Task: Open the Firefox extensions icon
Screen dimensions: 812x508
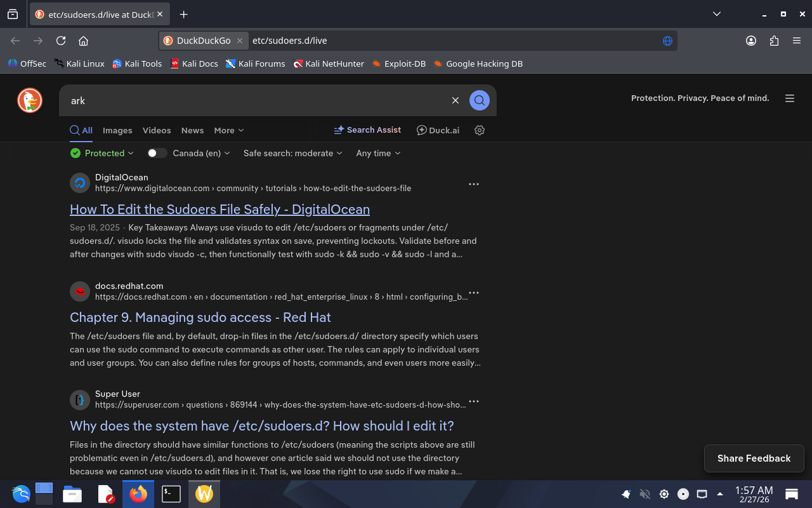Action: [774, 41]
